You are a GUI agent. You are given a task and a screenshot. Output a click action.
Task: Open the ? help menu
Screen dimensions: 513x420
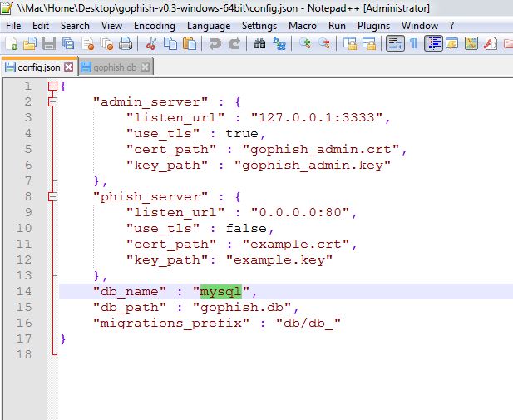coord(451,26)
